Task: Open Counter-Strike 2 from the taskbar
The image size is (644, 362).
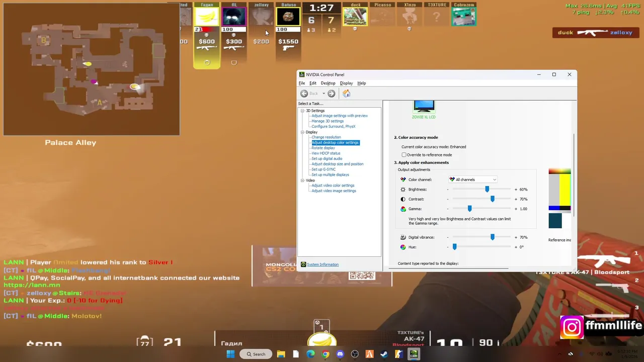Action: (398, 354)
